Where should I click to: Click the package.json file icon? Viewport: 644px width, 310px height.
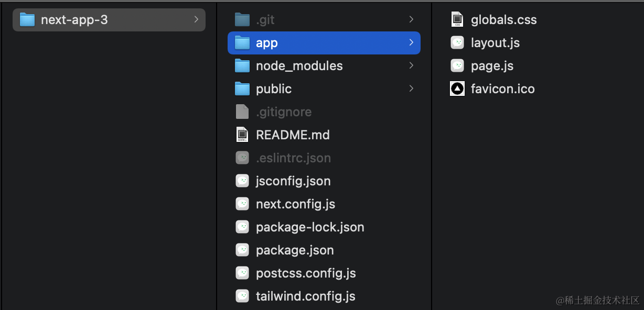[242, 250]
